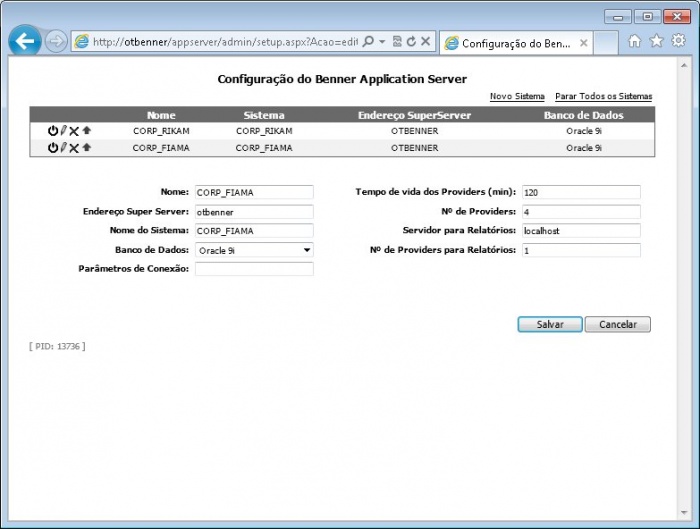This screenshot has height=529, width=700.
Task: Edit the CORP_FIAMA system with pencil icon
Action: click(x=63, y=148)
